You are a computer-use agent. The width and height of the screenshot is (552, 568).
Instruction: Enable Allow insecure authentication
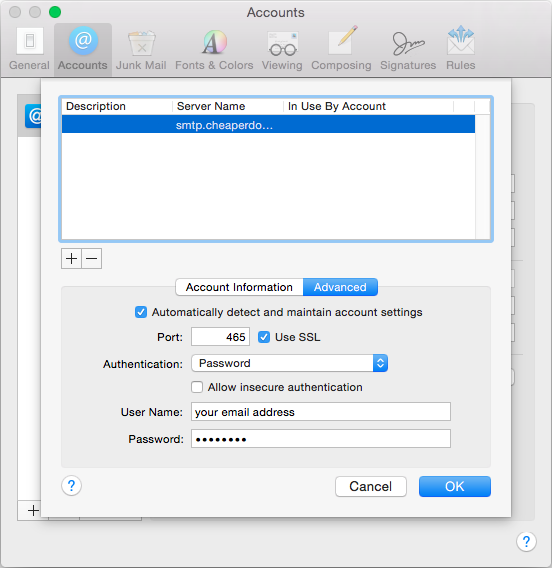coord(197,387)
